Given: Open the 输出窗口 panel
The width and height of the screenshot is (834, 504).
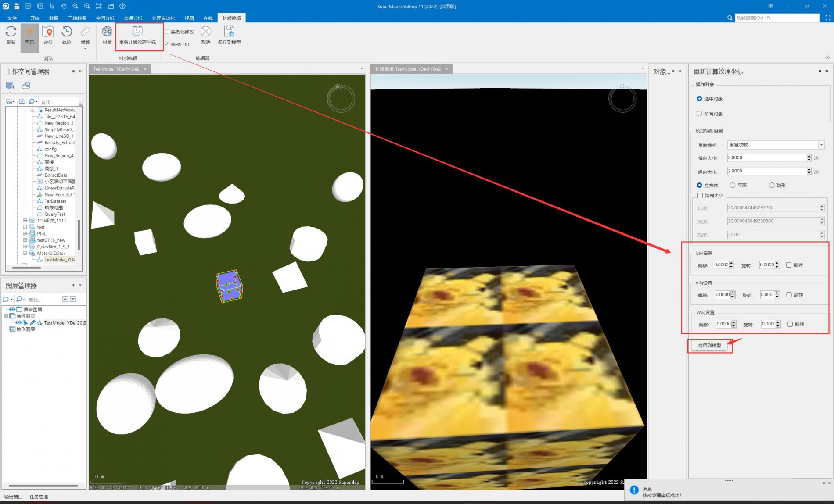Looking at the screenshot, I should [13, 497].
